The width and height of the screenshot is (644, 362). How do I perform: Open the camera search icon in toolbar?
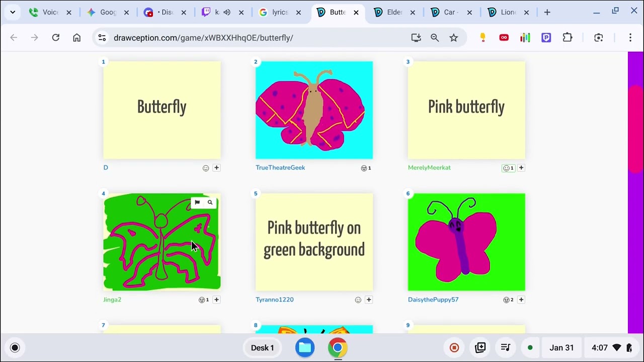coord(599,38)
